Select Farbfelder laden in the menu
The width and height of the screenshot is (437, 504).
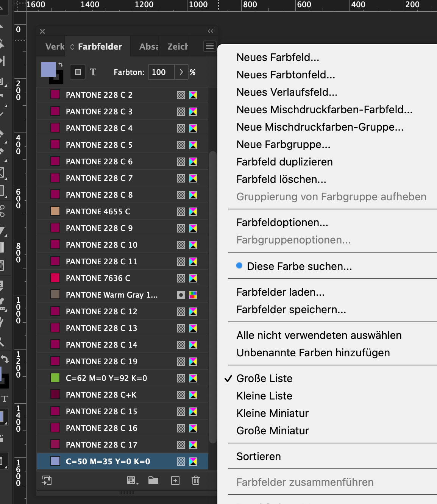point(280,292)
